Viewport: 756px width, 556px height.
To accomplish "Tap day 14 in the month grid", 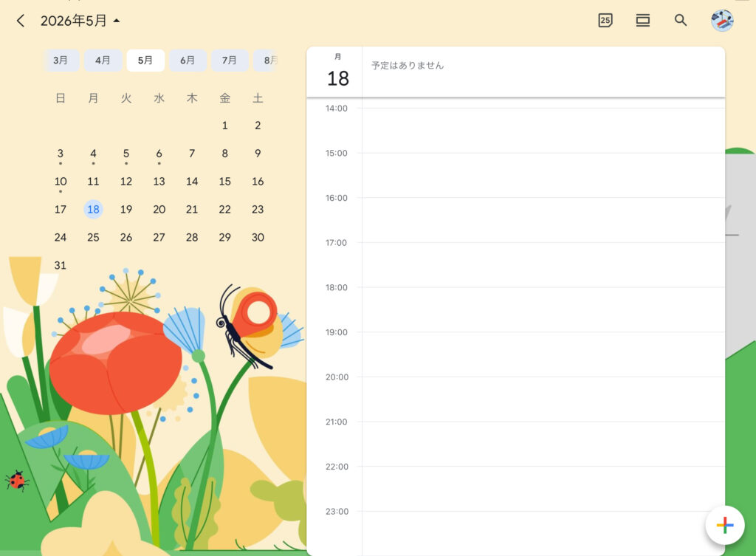I will click(x=192, y=182).
